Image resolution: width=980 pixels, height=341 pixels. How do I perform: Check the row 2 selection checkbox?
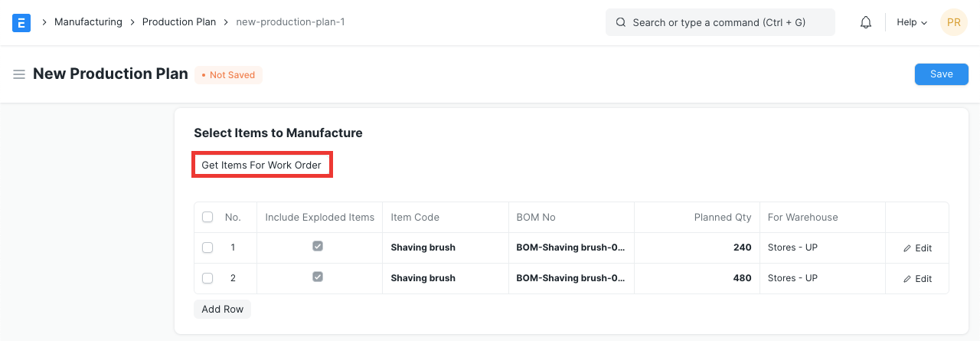point(207,278)
